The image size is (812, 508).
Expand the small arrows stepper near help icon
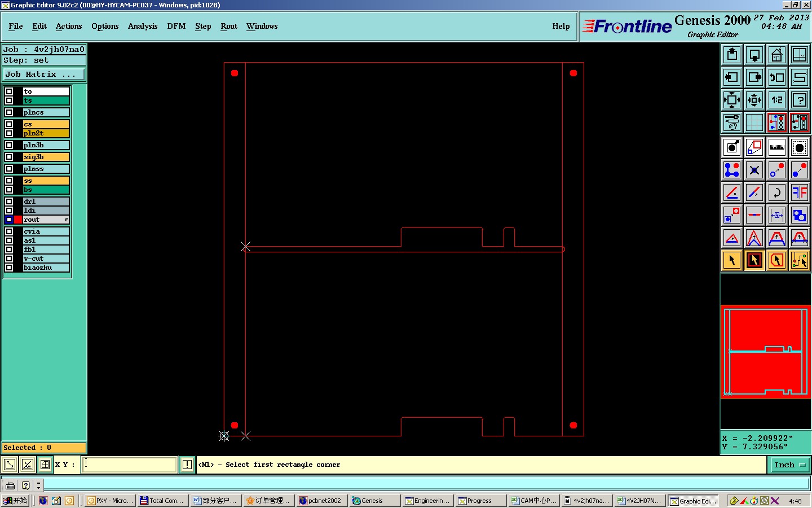tap(38, 485)
